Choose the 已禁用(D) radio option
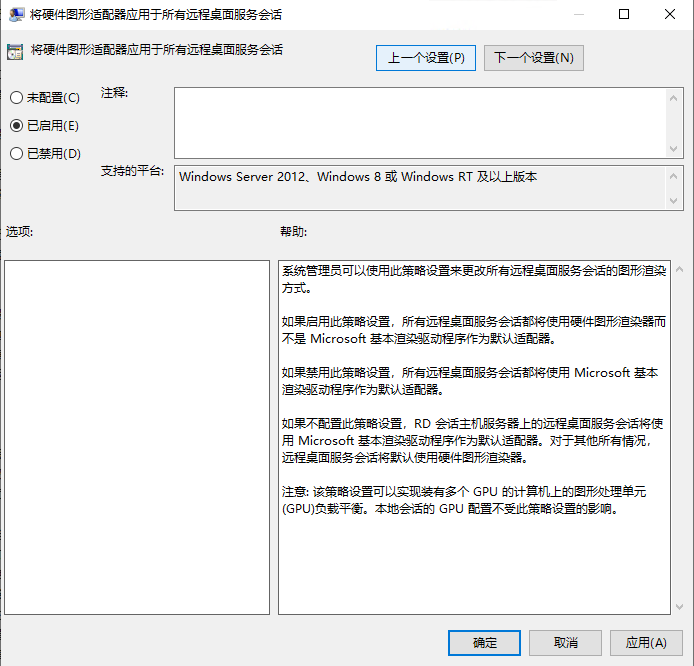The height and width of the screenshot is (666, 694). [x=16, y=154]
